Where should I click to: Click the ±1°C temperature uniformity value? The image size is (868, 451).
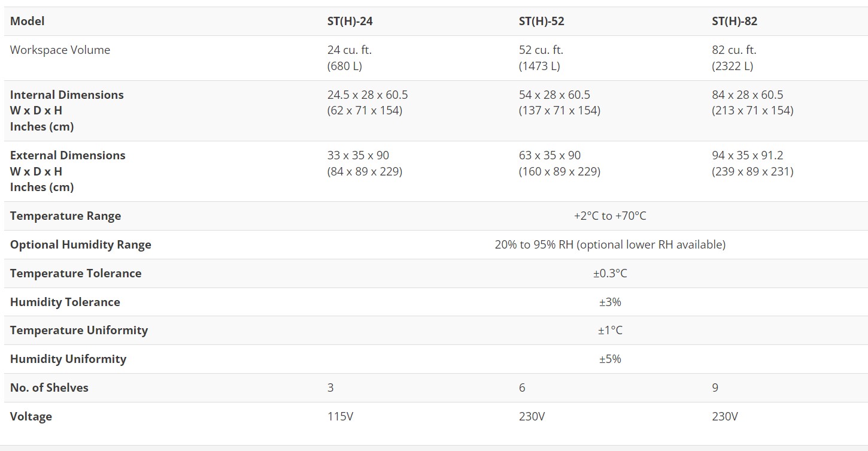(x=610, y=331)
